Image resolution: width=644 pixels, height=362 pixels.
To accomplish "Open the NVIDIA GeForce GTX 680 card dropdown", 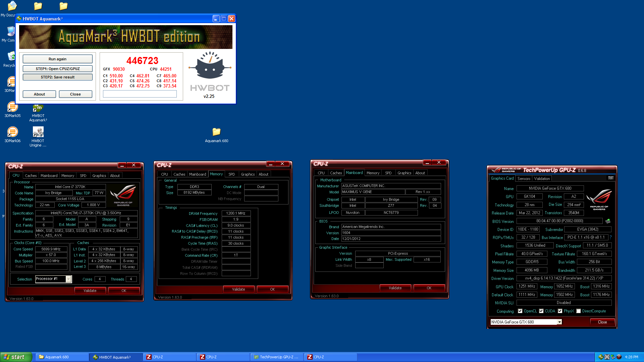I will coord(559,322).
